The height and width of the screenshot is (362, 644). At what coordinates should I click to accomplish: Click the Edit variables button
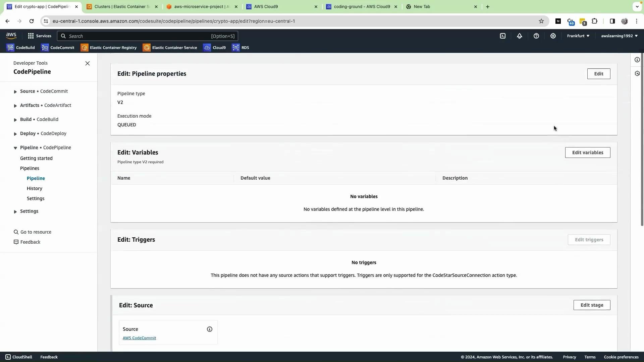pos(588,153)
